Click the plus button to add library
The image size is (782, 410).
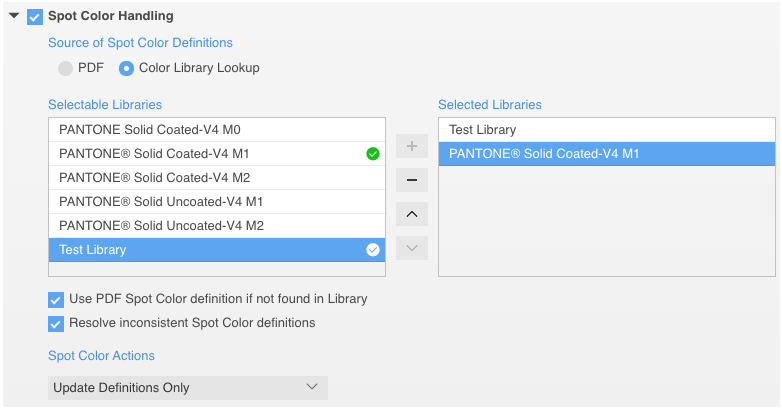tap(411, 147)
